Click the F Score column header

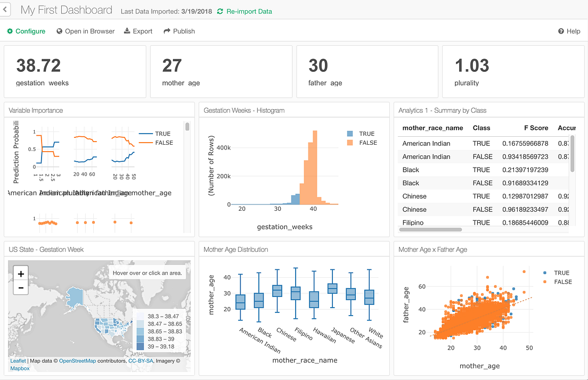[536, 128]
